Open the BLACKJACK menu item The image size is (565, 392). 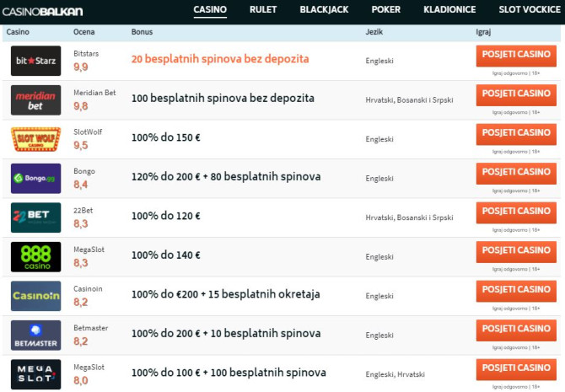point(324,10)
